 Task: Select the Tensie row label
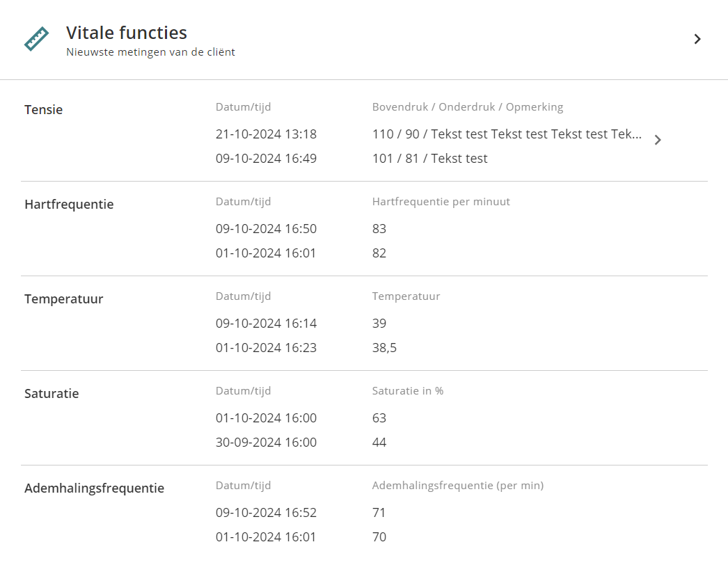(x=43, y=109)
